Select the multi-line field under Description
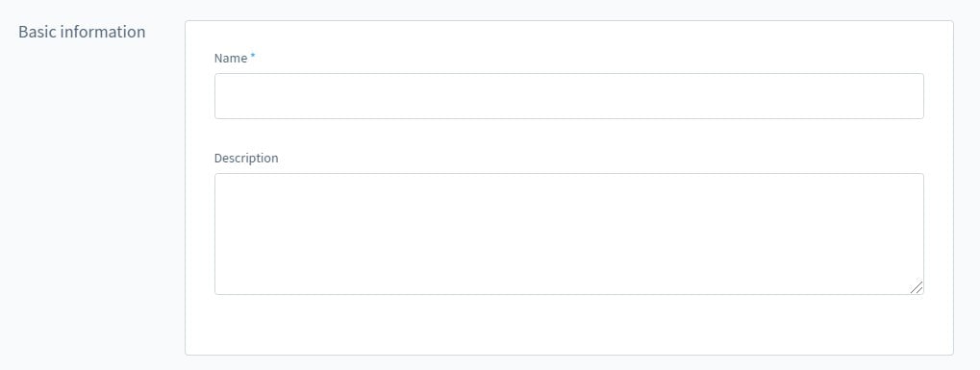Image resolution: width=980 pixels, height=370 pixels. [x=568, y=234]
